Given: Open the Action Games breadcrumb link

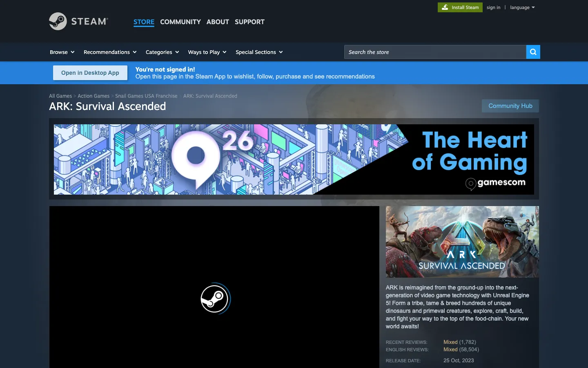Looking at the screenshot, I should [x=94, y=96].
